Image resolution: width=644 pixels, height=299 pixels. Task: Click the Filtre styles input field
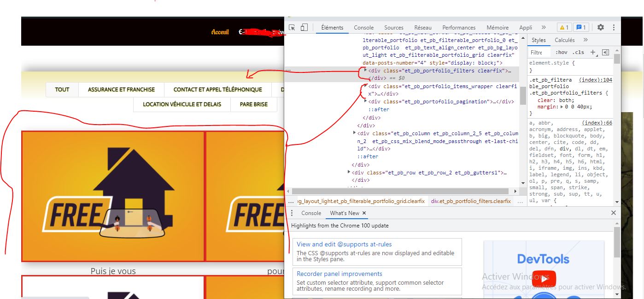540,53
